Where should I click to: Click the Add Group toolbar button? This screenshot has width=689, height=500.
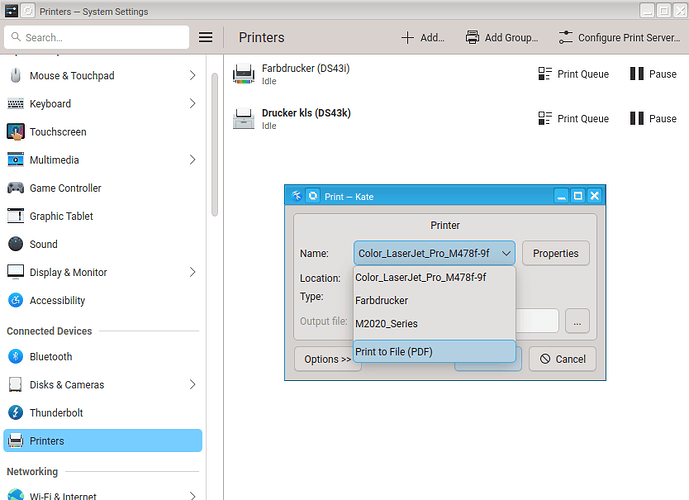click(x=502, y=38)
